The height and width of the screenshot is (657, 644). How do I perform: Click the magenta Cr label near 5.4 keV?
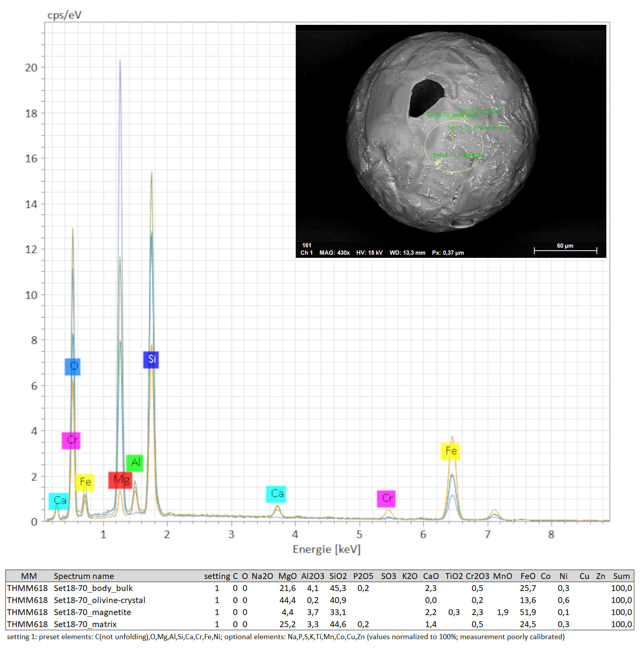click(386, 499)
